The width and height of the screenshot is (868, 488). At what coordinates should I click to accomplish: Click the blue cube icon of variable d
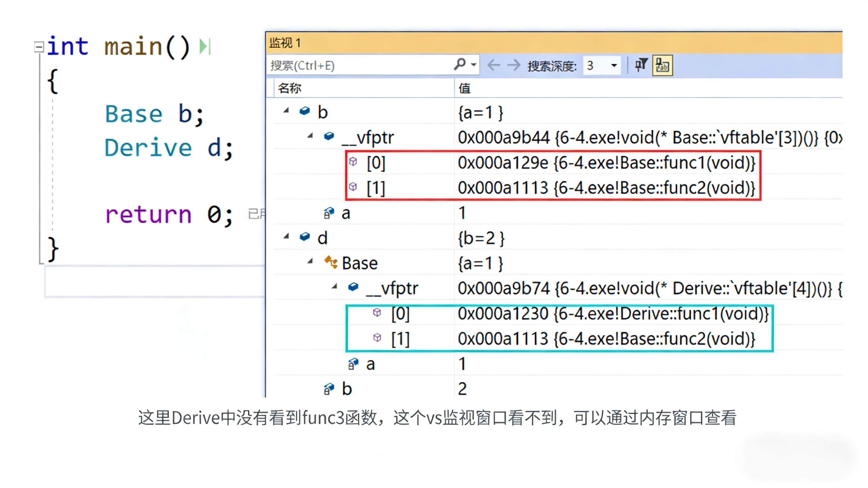305,237
